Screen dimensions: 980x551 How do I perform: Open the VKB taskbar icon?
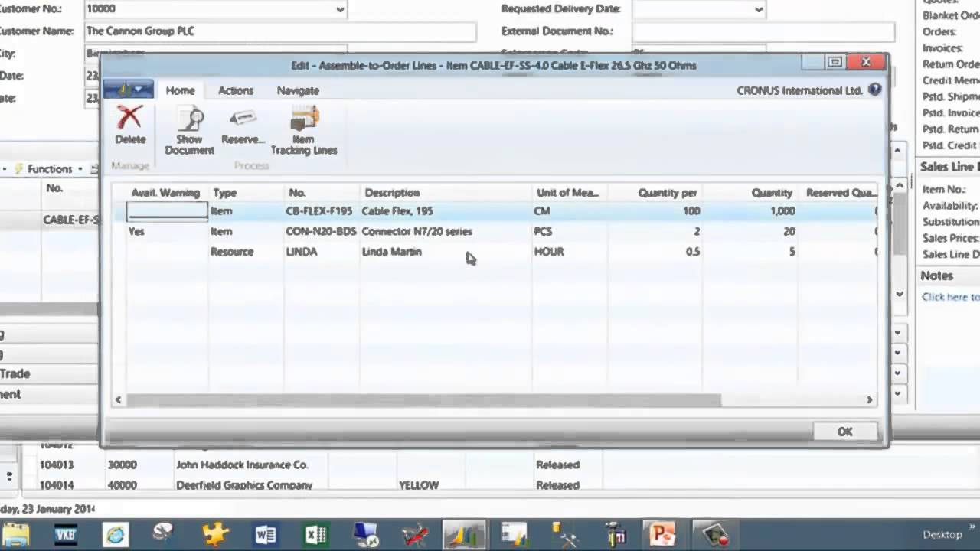point(66,534)
